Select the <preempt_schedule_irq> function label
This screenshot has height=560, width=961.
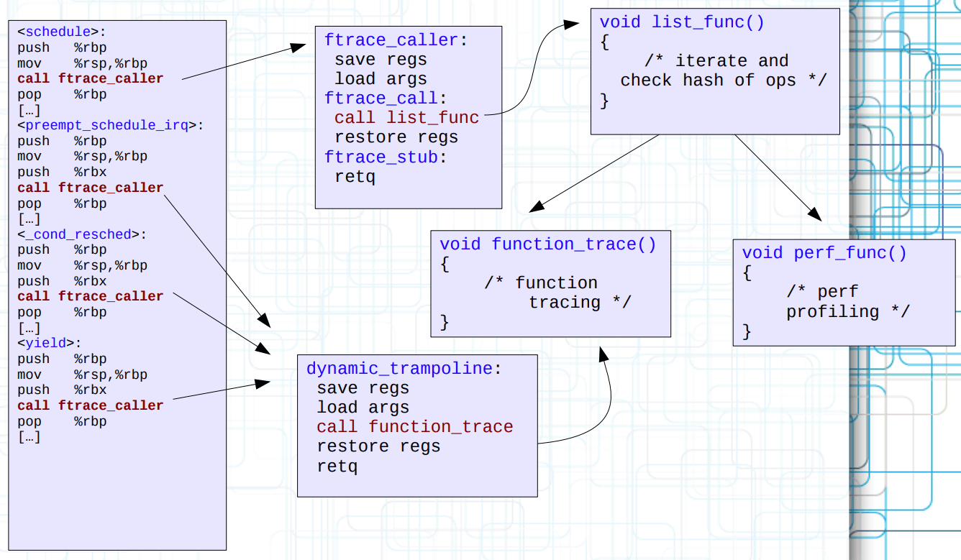pyautogui.click(x=110, y=125)
